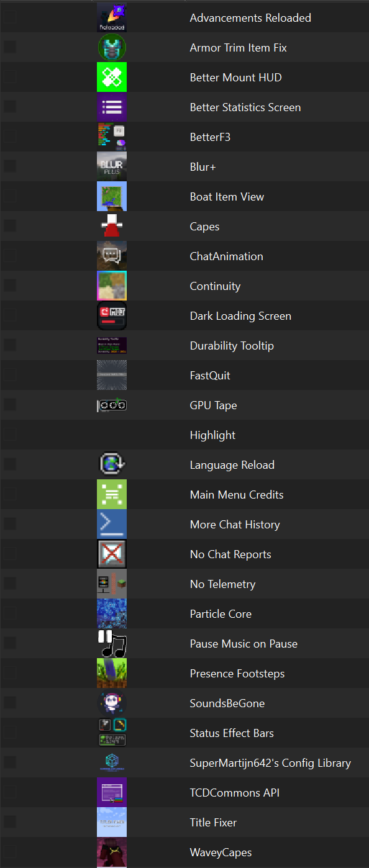Check the box next to FastQuit

[x=10, y=375]
